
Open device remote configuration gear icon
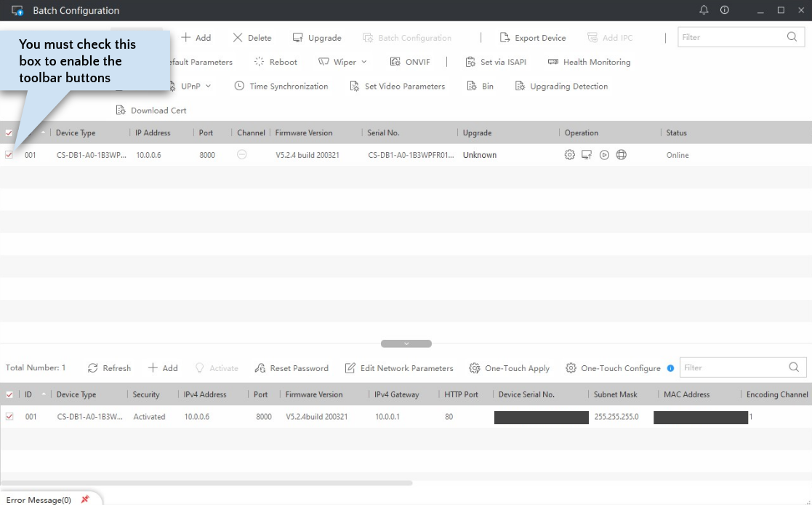pos(570,154)
